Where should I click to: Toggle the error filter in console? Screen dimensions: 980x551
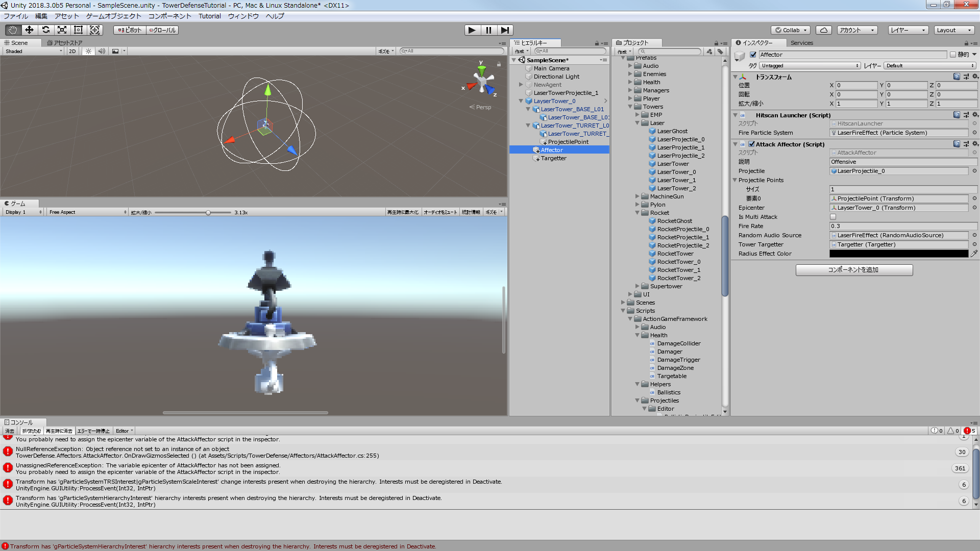[970, 431]
